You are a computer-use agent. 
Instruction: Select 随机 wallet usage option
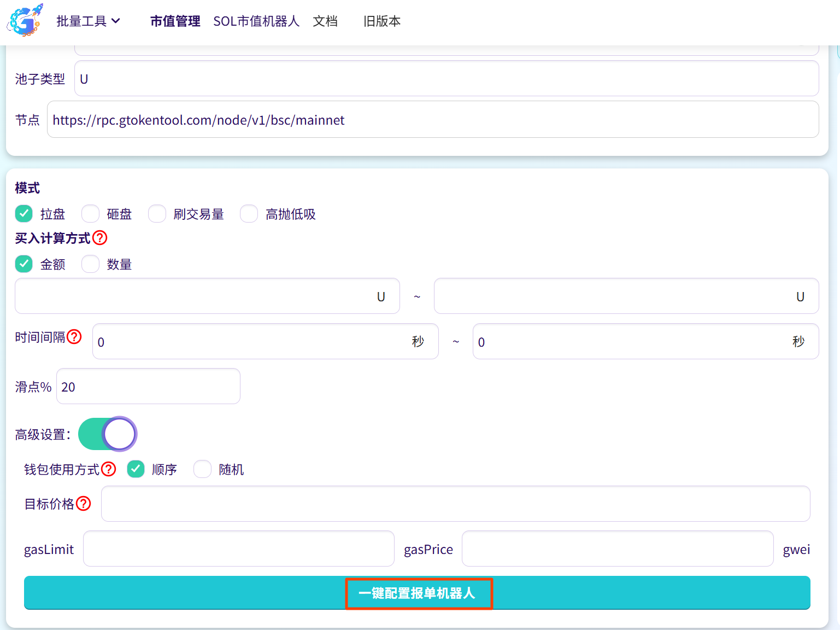pyautogui.click(x=203, y=469)
